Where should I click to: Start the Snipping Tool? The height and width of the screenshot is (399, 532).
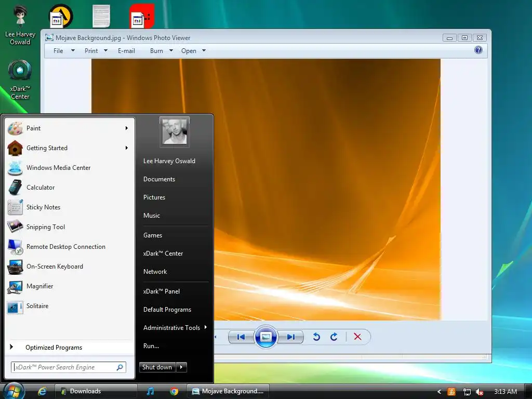[x=69, y=227]
